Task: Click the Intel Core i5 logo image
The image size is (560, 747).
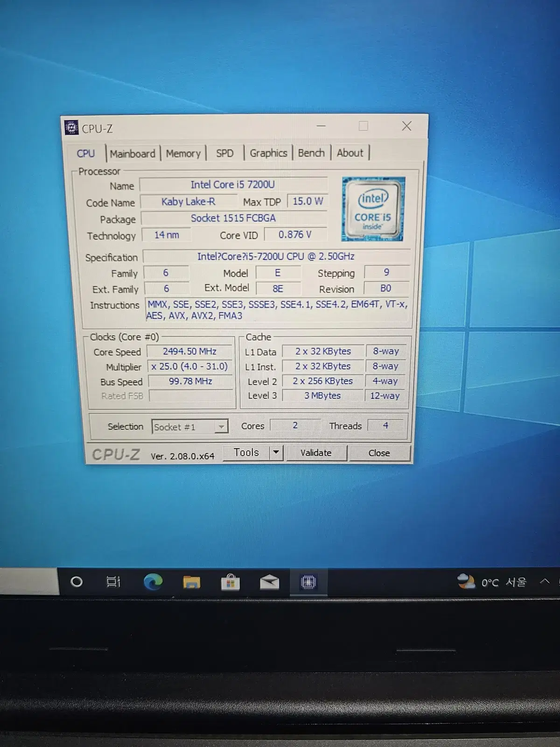Action: pos(373,209)
